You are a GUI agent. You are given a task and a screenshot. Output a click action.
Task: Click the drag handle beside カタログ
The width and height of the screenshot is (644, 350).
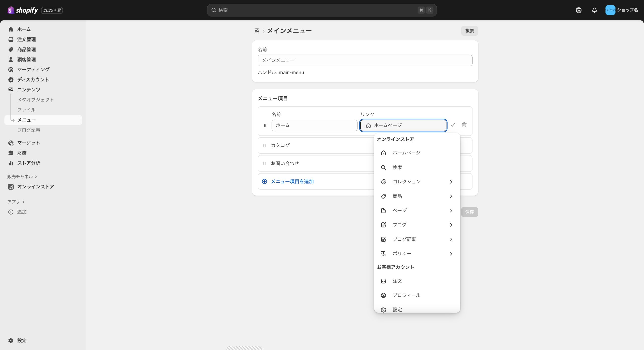pos(264,145)
